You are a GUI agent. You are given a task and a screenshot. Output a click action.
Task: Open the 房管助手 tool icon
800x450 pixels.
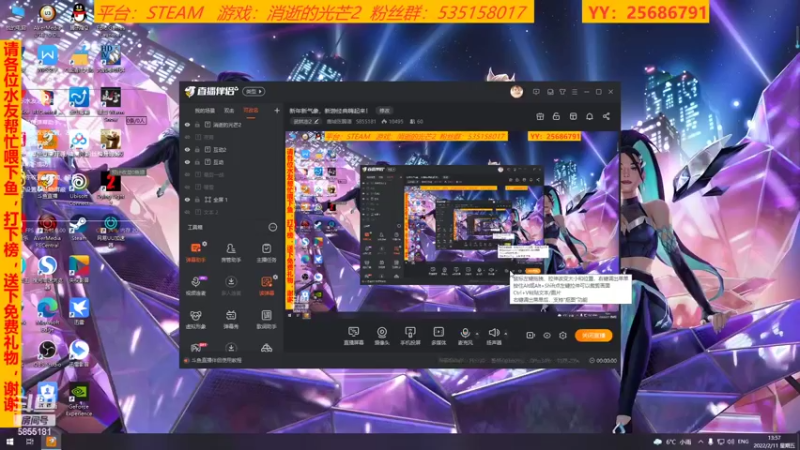(231, 252)
